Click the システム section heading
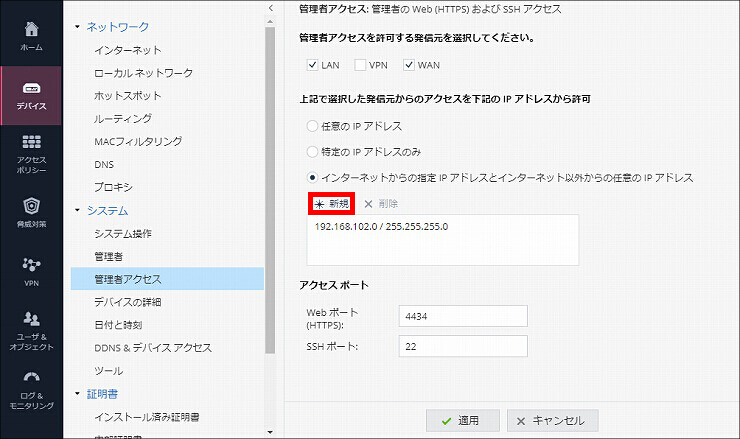The image size is (740, 439). [108, 210]
